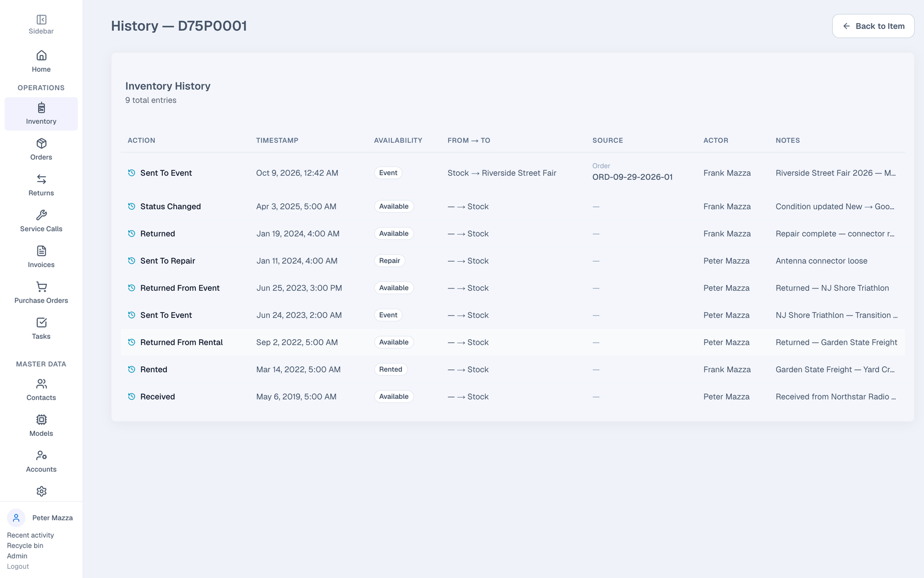Click the Repair availability badge

click(x=390, y=261)
